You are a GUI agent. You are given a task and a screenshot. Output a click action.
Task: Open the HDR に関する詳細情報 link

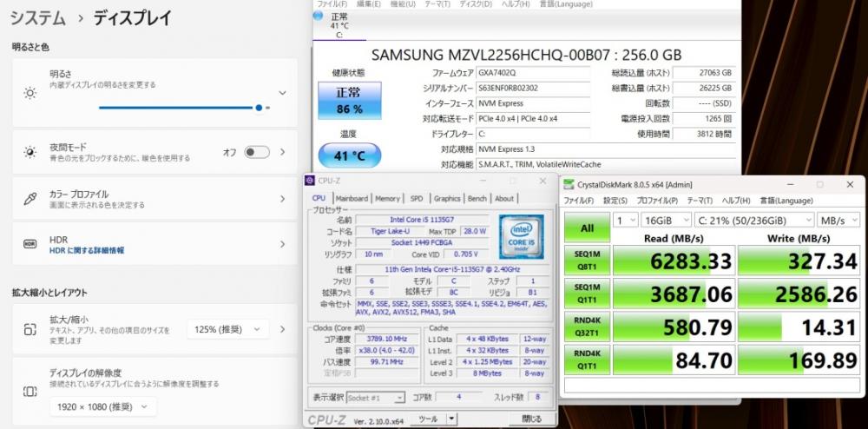click(x=87, y=251)
